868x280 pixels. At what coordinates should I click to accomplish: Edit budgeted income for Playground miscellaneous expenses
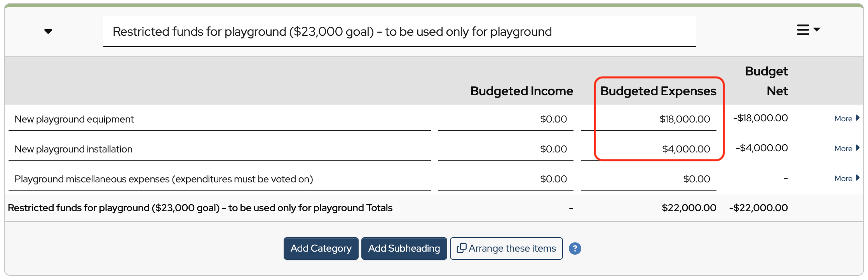[x=505, y=179]
